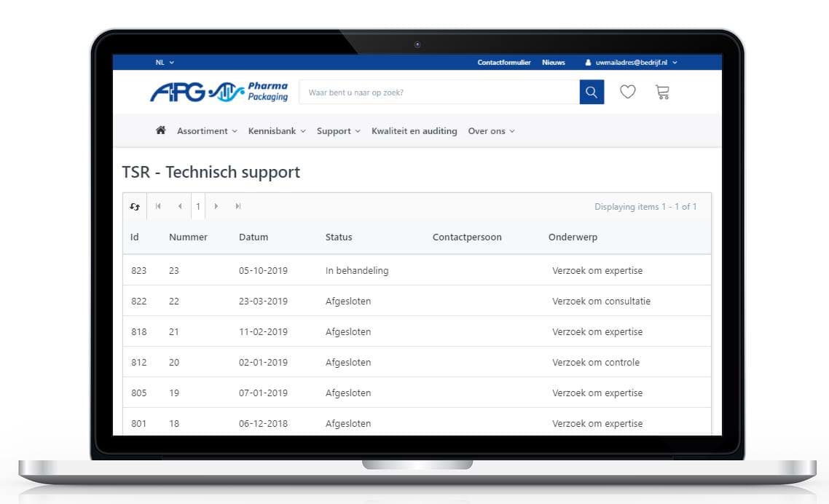
Task: Go to previous page arrow
Action: click(180, 207)
